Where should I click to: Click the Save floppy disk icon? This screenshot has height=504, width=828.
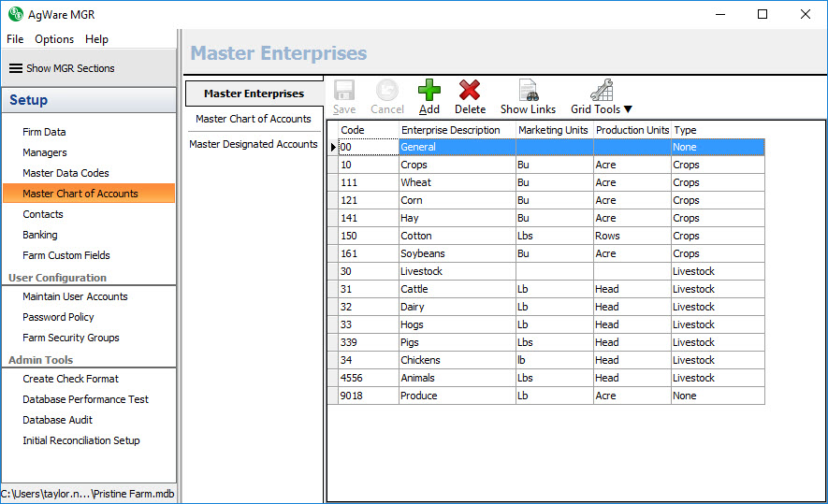pos(344,91)
